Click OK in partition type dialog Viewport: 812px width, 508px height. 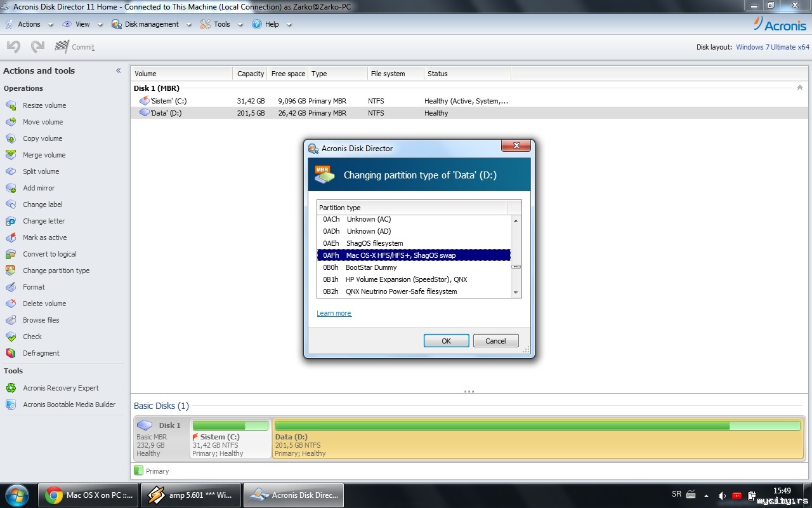click(x=446, y=341)
